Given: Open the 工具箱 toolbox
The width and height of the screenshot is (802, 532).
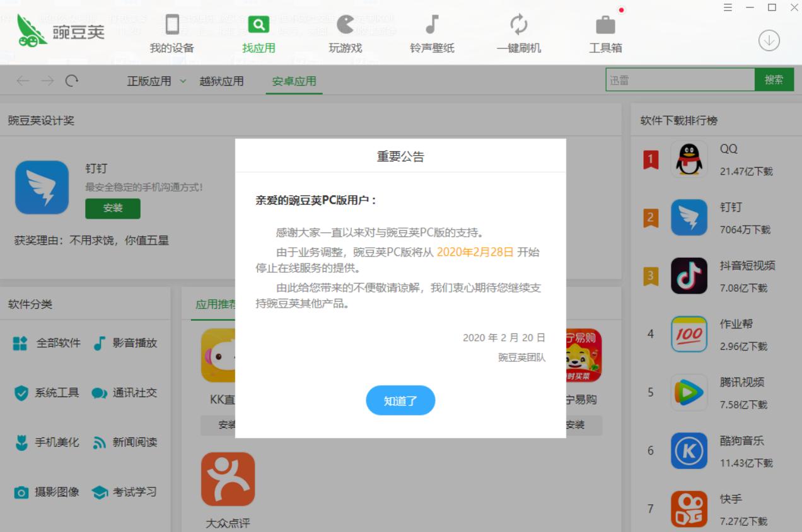Looking at the screenshot, I should (605, 32).
